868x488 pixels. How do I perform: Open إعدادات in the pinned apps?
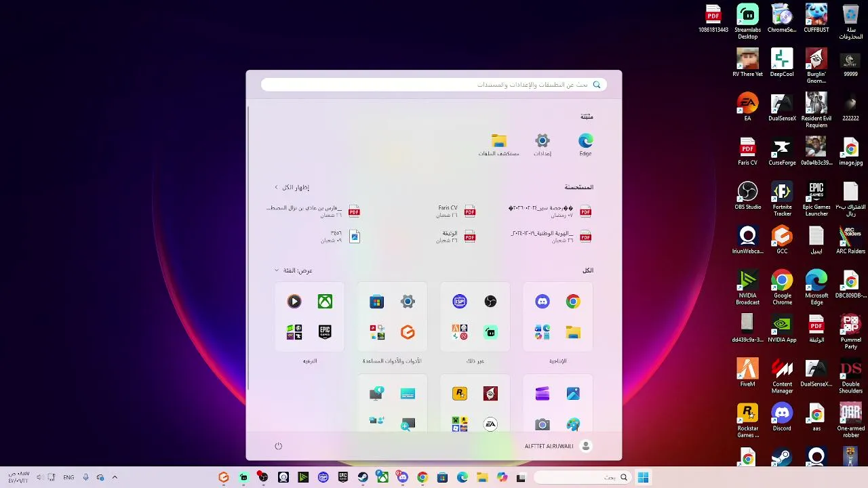(542, 144)
